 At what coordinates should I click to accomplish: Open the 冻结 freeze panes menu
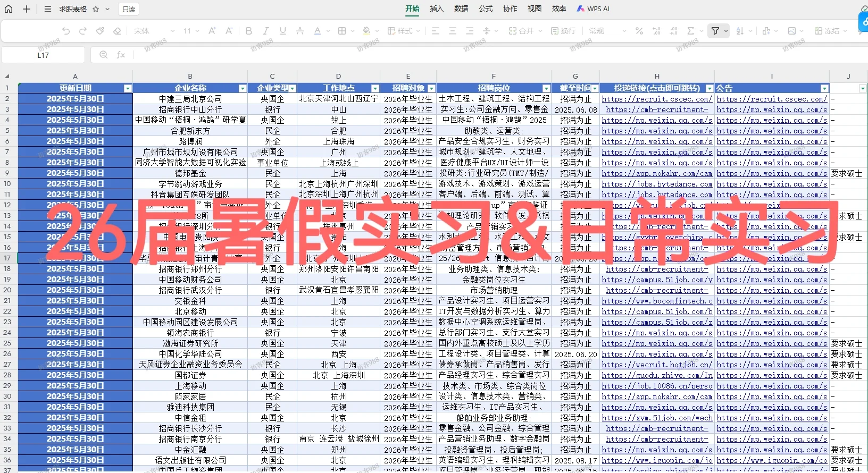[x=830, y=31]
